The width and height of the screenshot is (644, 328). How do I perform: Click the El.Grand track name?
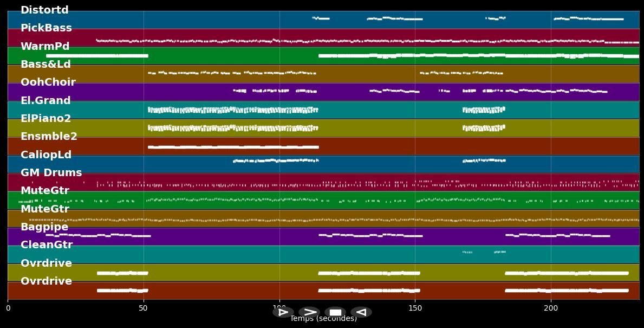point(45,101)
